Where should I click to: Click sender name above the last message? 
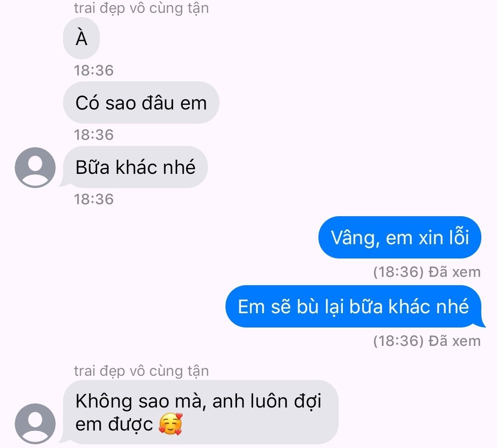click(141, 371)
